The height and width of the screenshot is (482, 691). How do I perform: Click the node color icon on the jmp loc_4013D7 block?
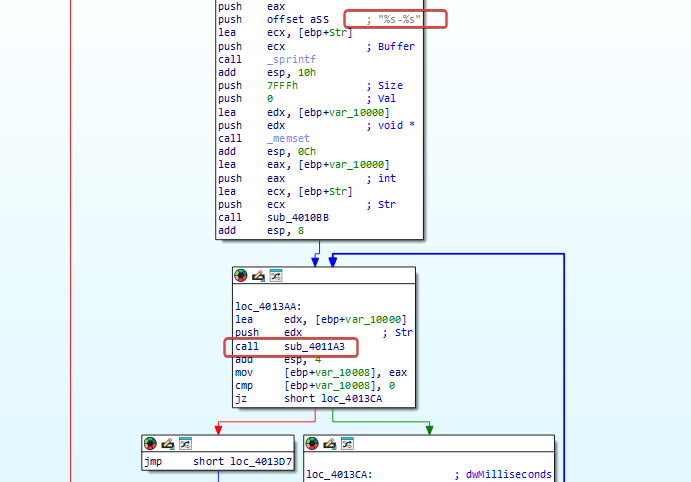pos(150,443)
